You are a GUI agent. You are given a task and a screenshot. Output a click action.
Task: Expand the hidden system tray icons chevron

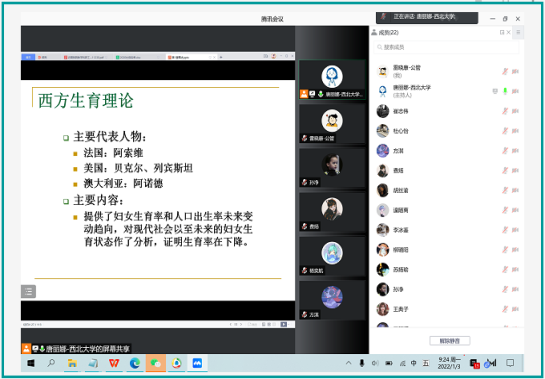click(x=348, y=363)
